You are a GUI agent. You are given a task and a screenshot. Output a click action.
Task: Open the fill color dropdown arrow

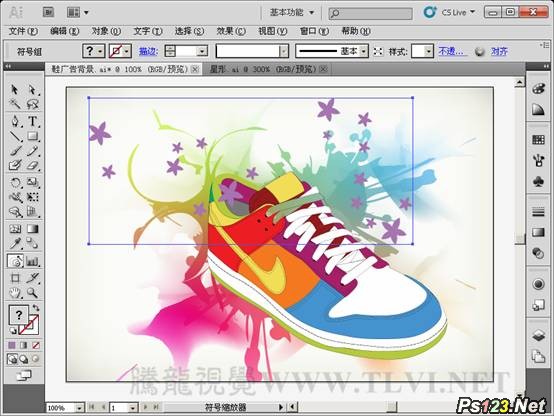[100, 52]
